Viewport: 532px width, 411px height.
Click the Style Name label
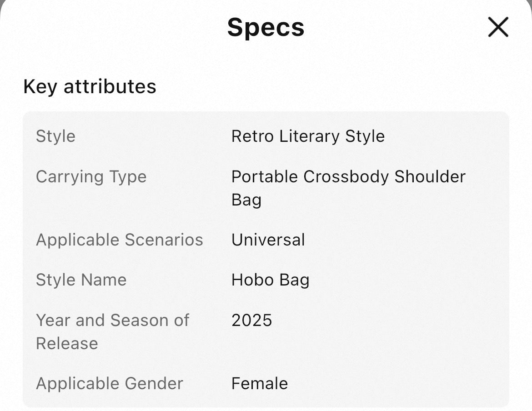pyautogui.click(x=81, y=280)
